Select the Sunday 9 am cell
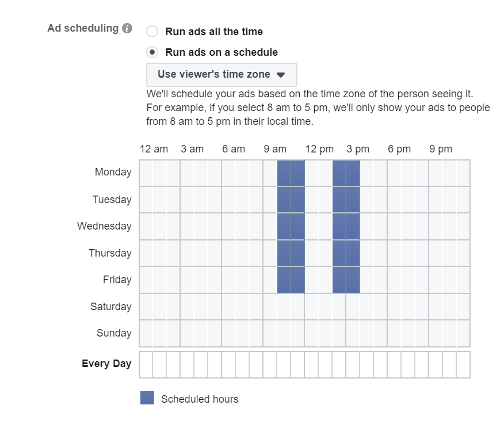The image size is (504, 428). 270,333
